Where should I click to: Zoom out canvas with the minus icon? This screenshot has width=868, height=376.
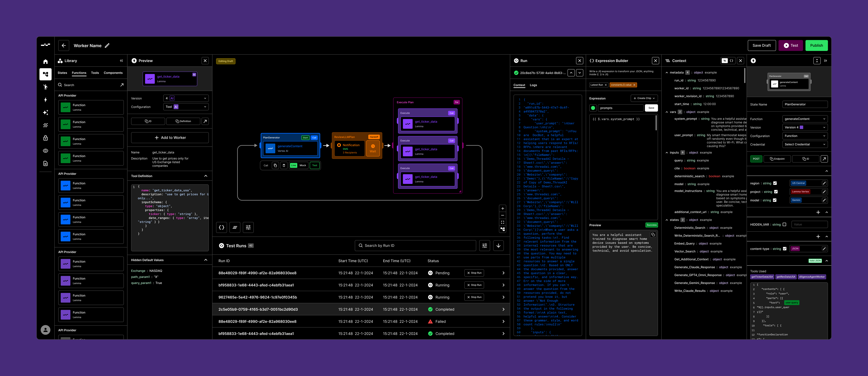[x=503, y=215]
